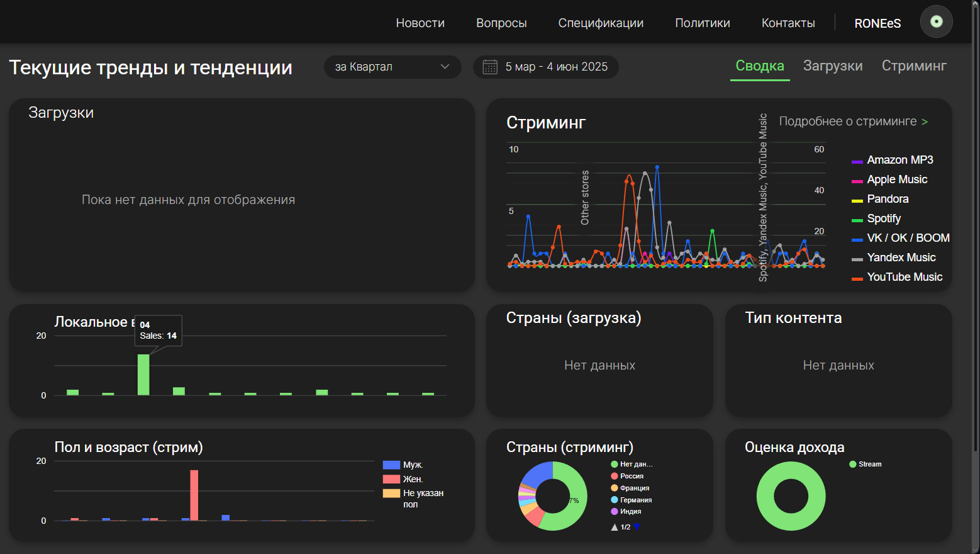Open 'Подробнее о стриминге' link

854,122
